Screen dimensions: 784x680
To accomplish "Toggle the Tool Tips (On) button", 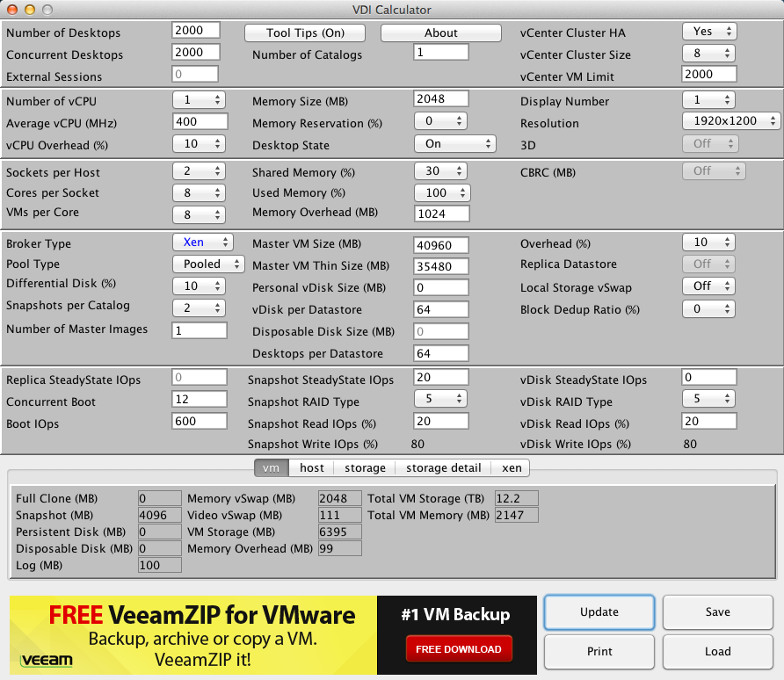I will (305, 33).
